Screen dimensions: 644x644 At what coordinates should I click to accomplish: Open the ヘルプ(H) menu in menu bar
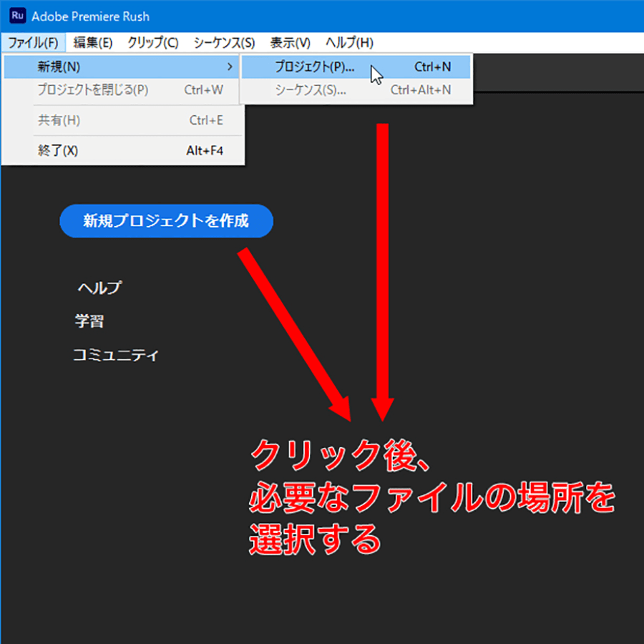click(349, 43)
